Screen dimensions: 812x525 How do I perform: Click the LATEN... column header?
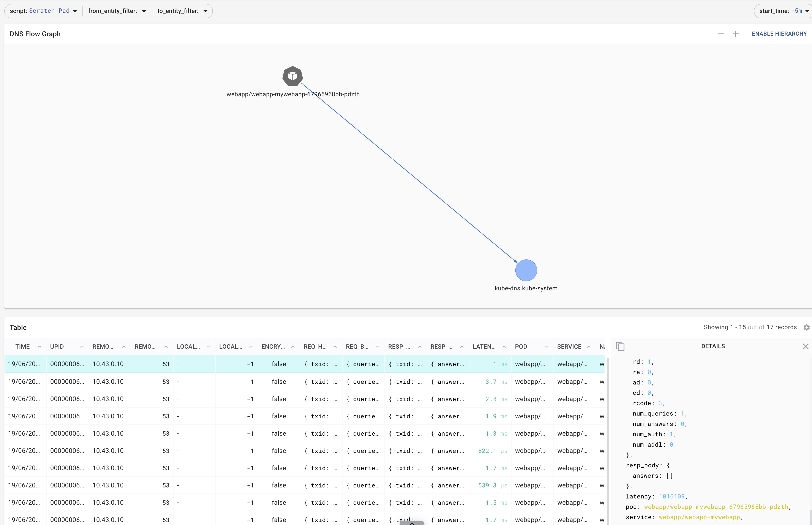tap(484, 347)
